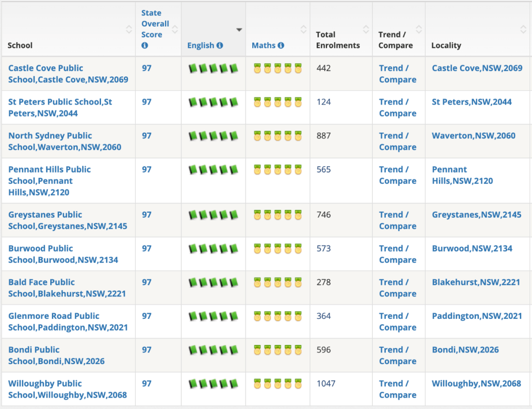Screen dimensions: 532x409
Task: Click Trend / Compare for Glenmore Road school
Action: click(398, 322)
